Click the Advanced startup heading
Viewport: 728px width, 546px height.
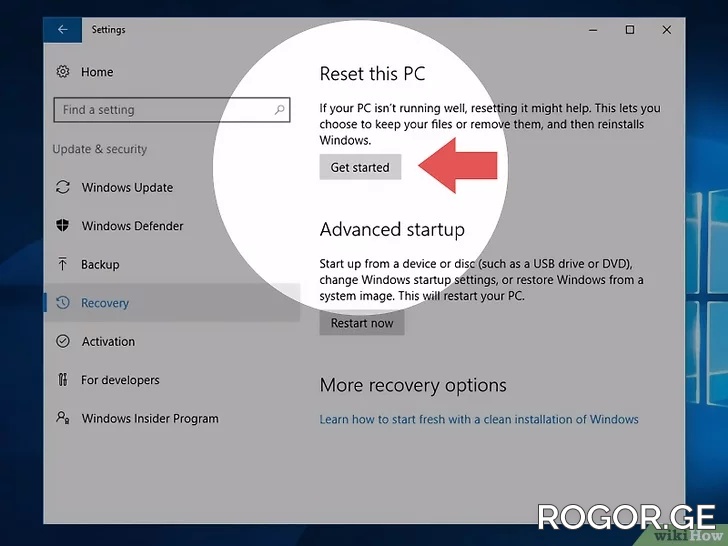392,230
